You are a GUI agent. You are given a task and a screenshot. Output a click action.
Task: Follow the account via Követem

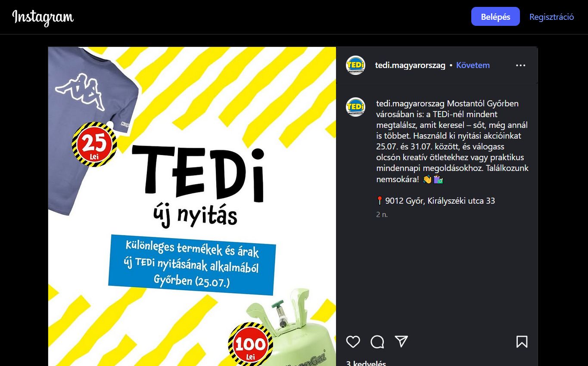pos(473,65)
